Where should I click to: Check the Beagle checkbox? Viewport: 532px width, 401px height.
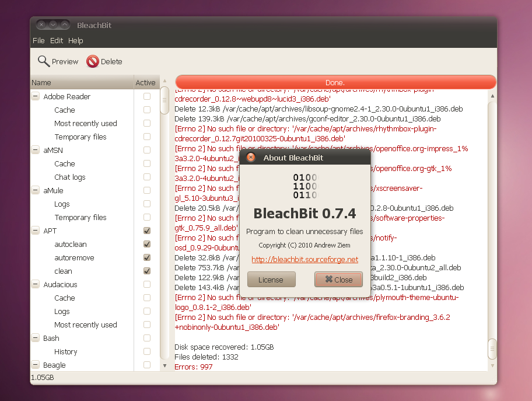point(147,365)
